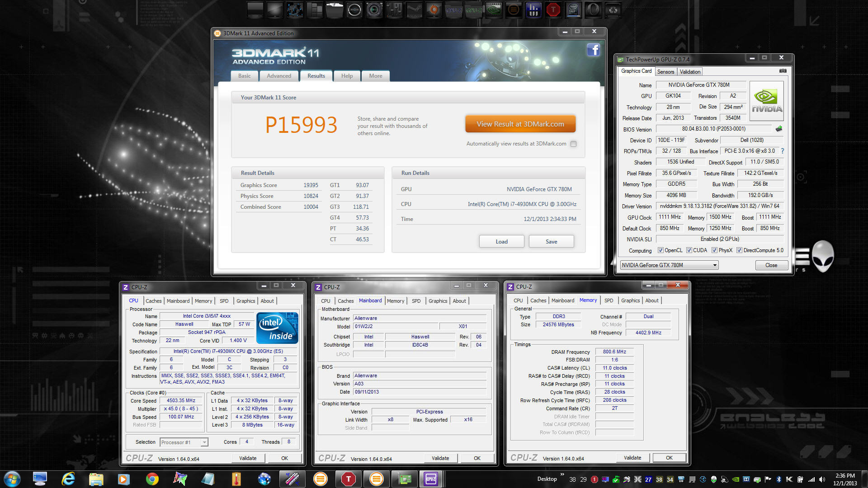Launch Google Chrome from taskbar
The image size is (868, 488).
[152, 479]
